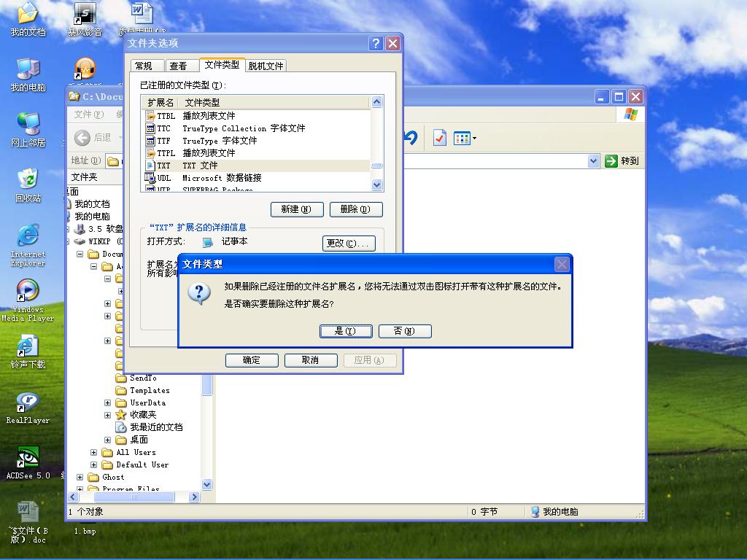747x560 pixels.
Task: Switch to the 查看 tab
Action: click(x=182, y=66)
